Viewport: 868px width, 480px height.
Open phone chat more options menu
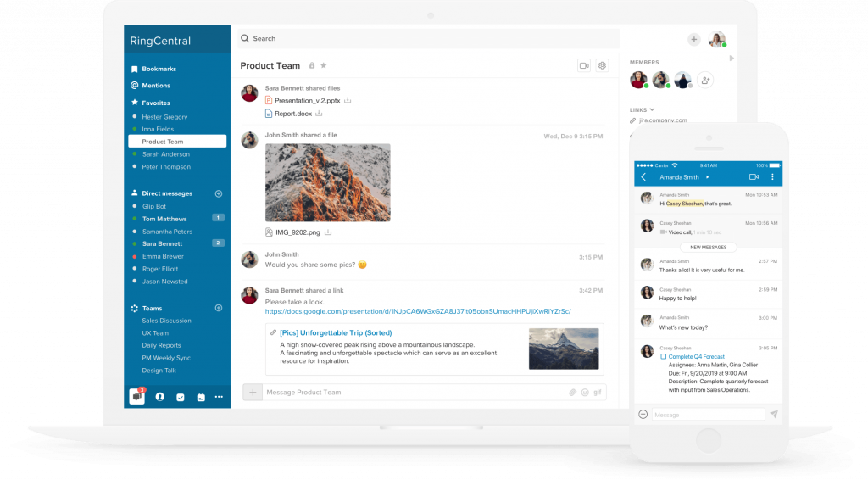click(773, 177)
